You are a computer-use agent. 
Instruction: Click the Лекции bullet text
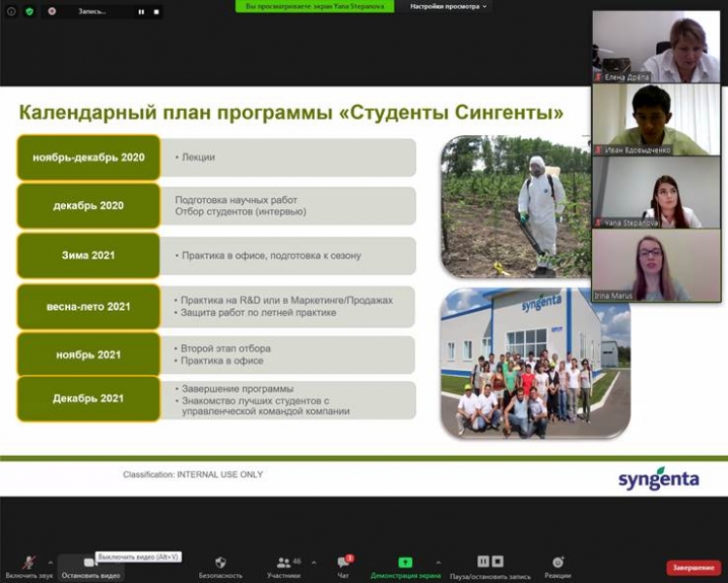coord(198,157)
